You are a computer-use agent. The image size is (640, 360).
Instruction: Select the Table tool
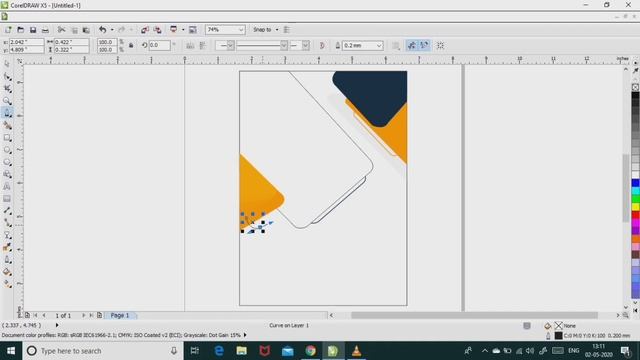7,199
